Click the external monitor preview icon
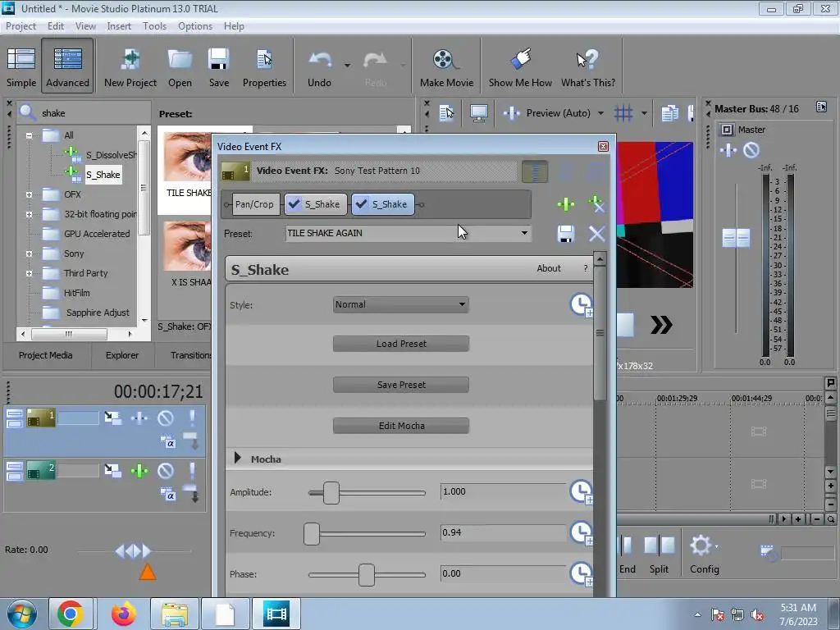840x630 pixels. point(478,113)
